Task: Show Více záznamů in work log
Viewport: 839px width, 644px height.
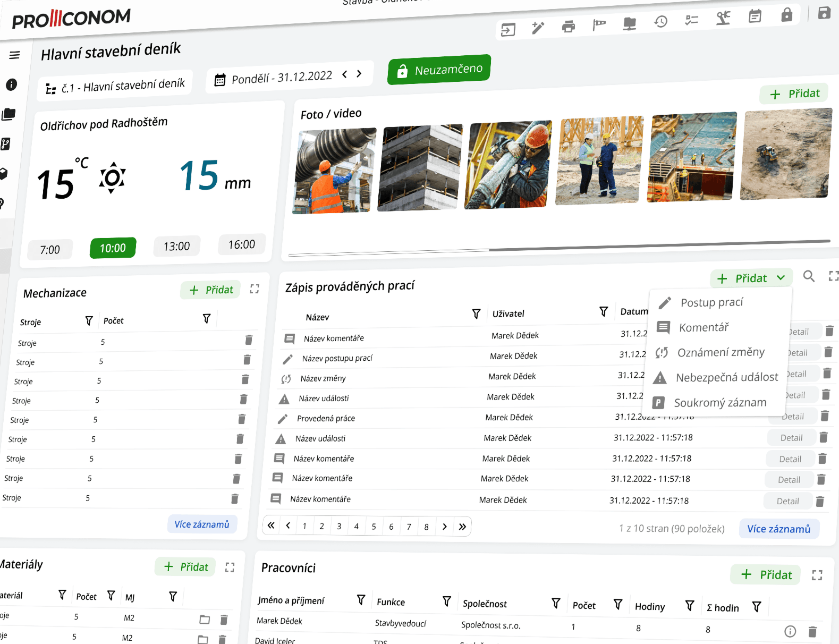Action: pos(779,529)
